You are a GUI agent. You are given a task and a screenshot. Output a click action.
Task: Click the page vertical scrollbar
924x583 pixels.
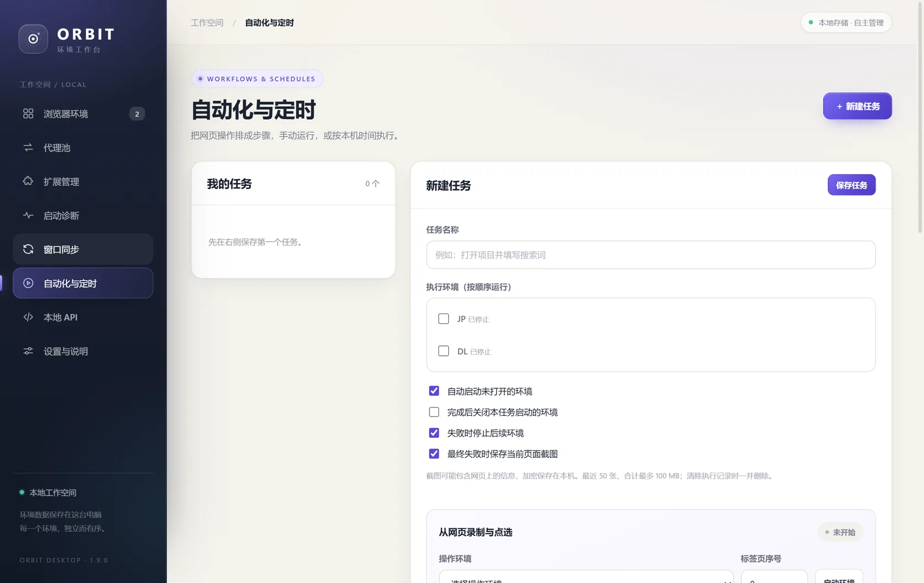pyautogui.click(x=920, y=117)
